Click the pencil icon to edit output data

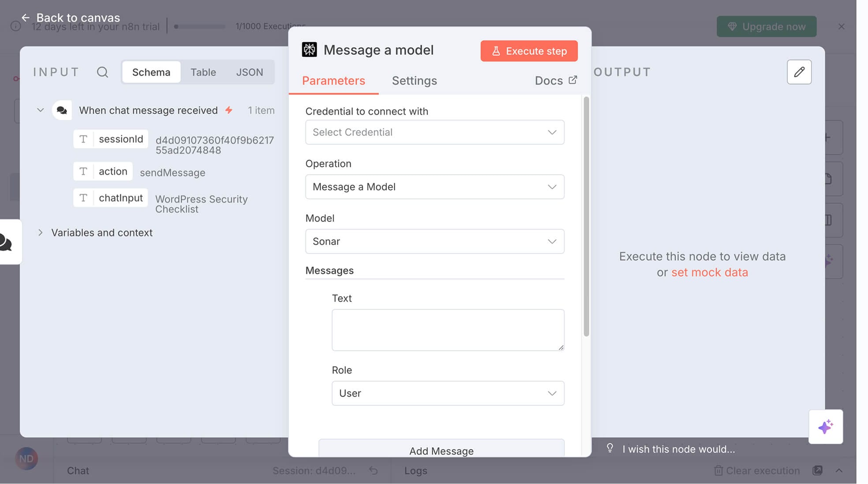pos(799,72)
